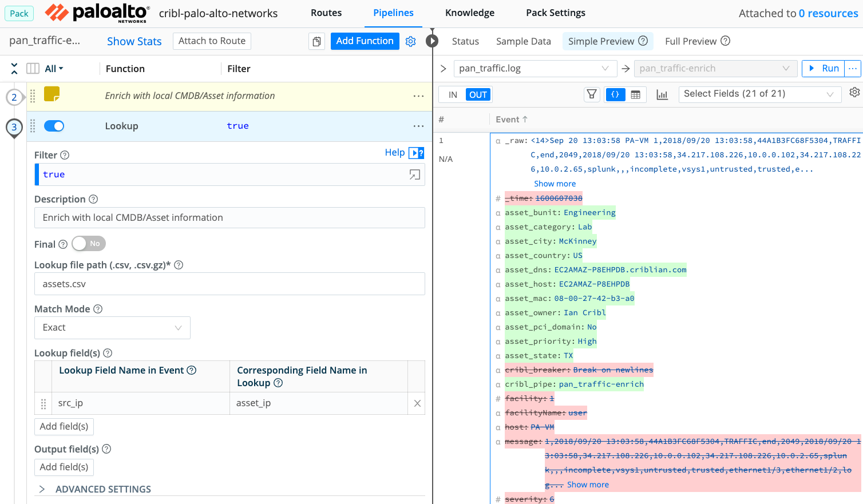
Task: Open the Pipelines tab
Action: (x=394, y=13)
